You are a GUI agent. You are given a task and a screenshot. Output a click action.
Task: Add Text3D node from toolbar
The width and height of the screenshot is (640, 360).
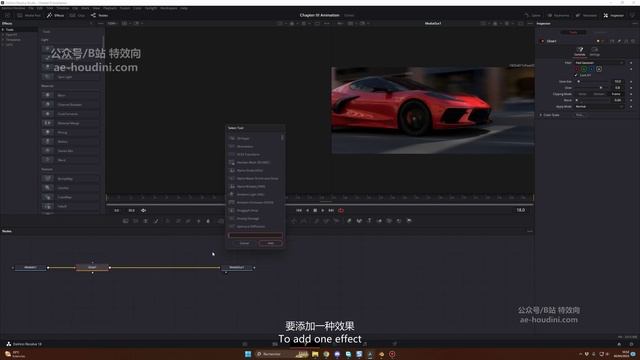[x=369, y=221]
